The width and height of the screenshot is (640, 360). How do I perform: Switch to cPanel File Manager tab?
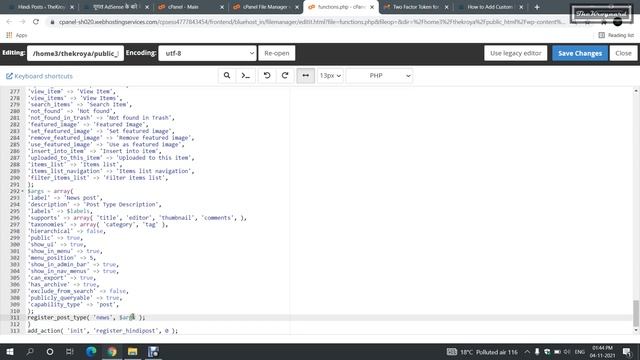[x=265, y=7]
